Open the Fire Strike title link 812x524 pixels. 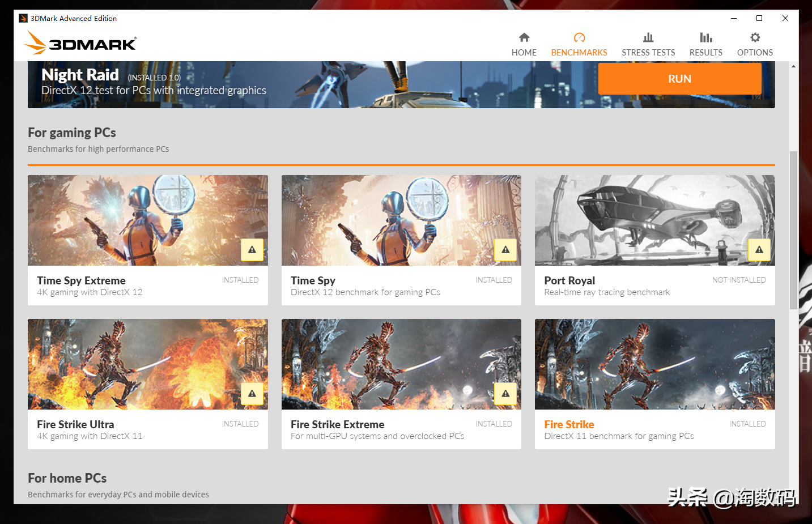point(569,424)
